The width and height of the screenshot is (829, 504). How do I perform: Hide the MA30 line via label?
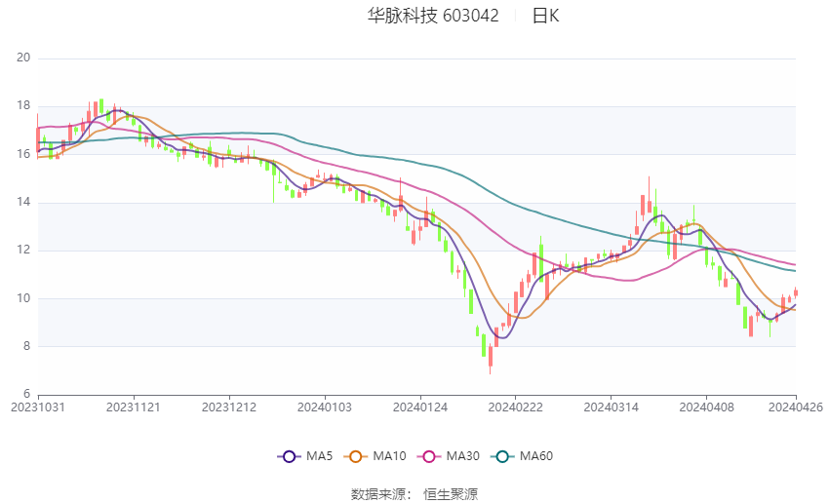[462, 456]
